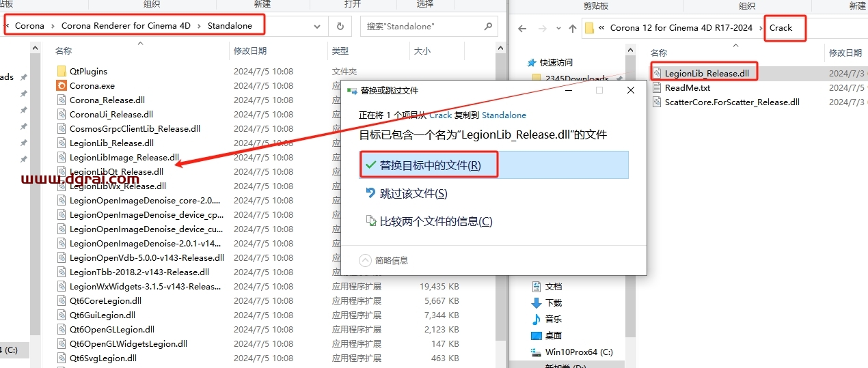Select Qt6OpenGLLegion.dll file icon

(62, 329)
